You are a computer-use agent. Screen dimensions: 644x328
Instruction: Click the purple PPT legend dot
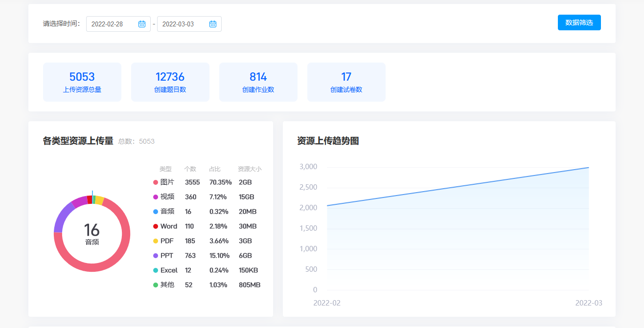coord(156,256)
